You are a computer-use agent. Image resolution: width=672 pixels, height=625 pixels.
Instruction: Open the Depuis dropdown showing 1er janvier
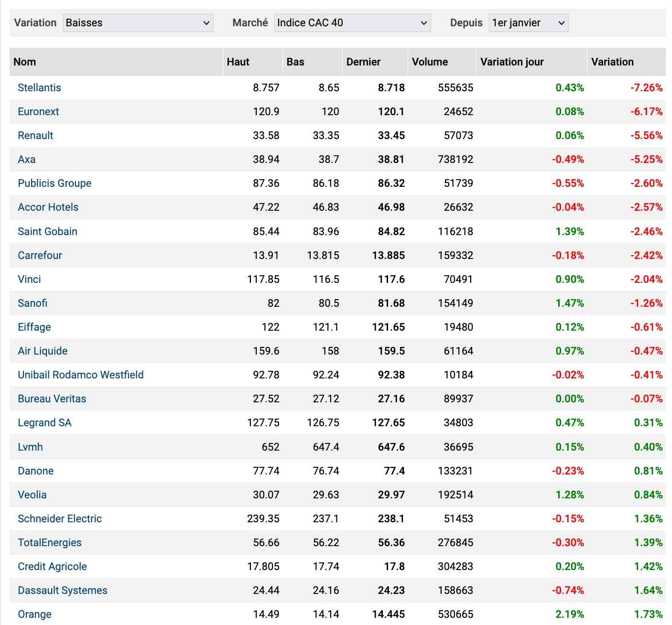(x=529, y=23)
